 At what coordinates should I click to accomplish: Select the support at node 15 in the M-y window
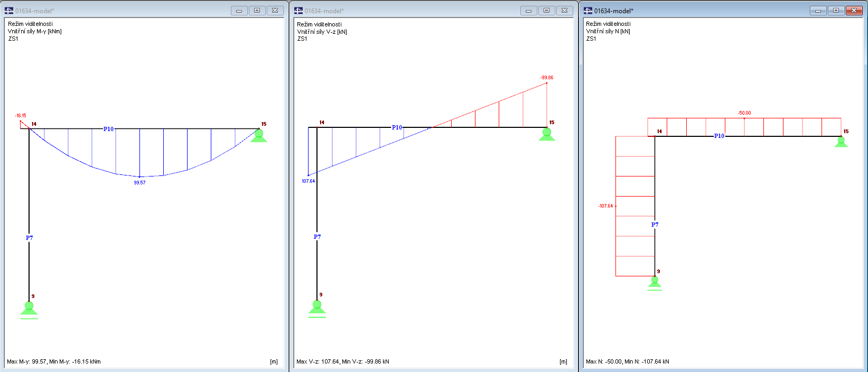point(258,135)
